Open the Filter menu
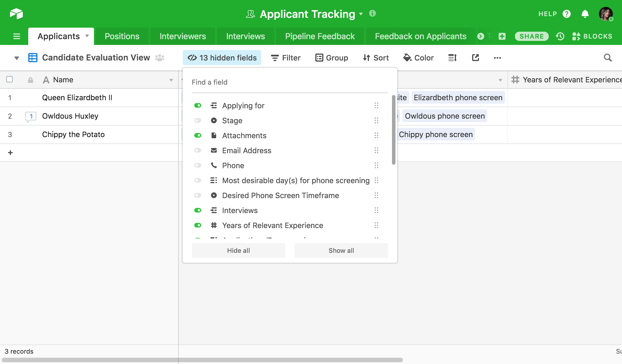This screenshot has height=364, width=622. (286, 58)
